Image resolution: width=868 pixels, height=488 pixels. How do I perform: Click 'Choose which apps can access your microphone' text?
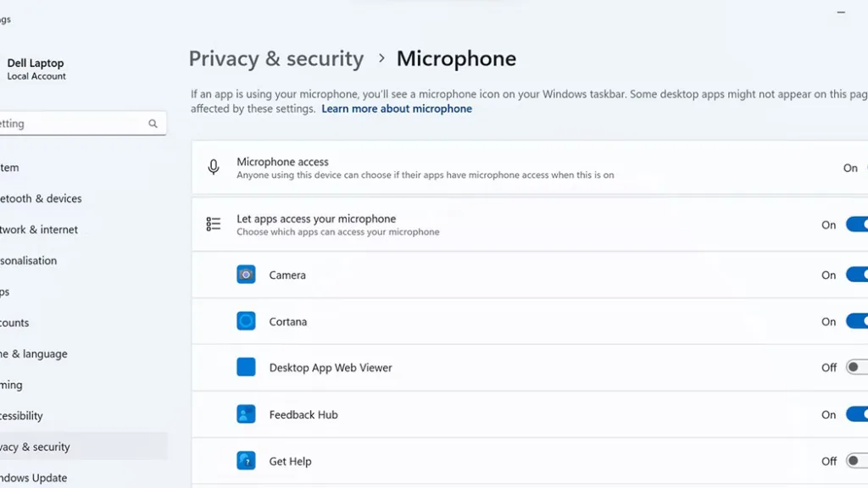pos(338,232)
